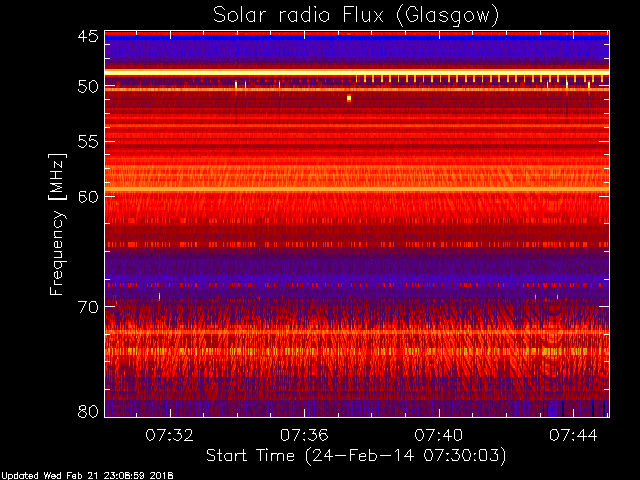This screenshot has width=640, height=480.
Task: Click the 'Frequency [MHz]' axis title
Action: [x=57, y=224]
